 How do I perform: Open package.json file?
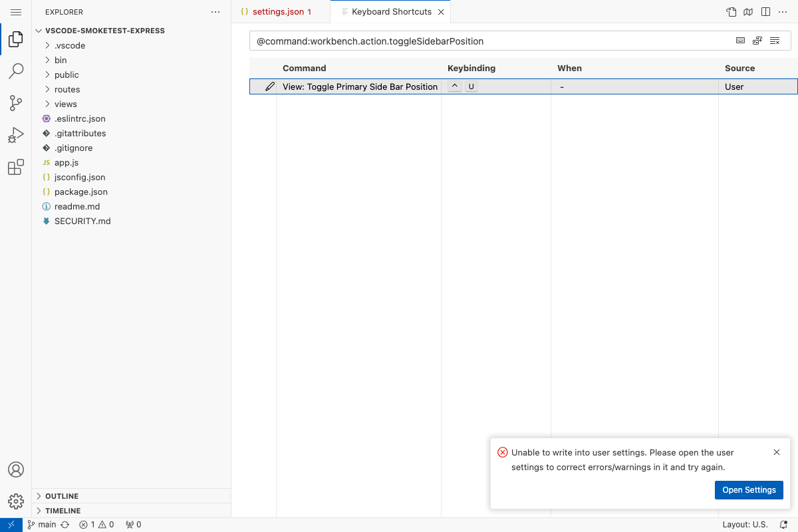click(131, 192)
